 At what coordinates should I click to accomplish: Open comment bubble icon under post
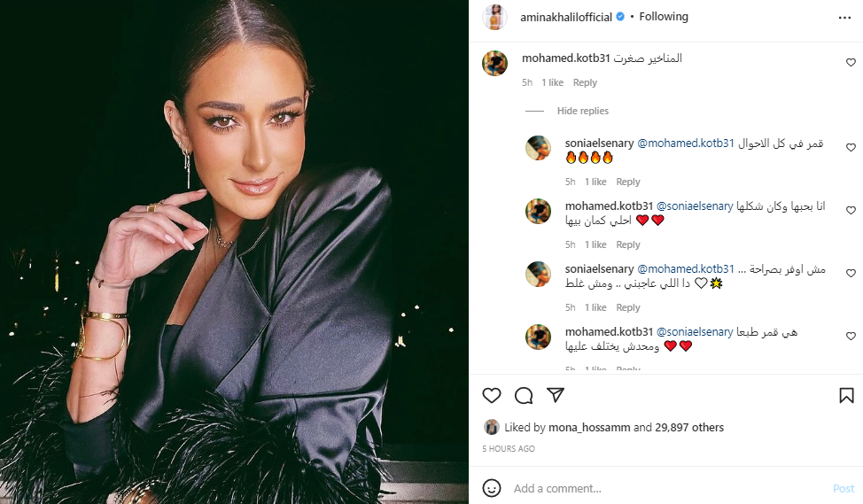tap(524, 396)
